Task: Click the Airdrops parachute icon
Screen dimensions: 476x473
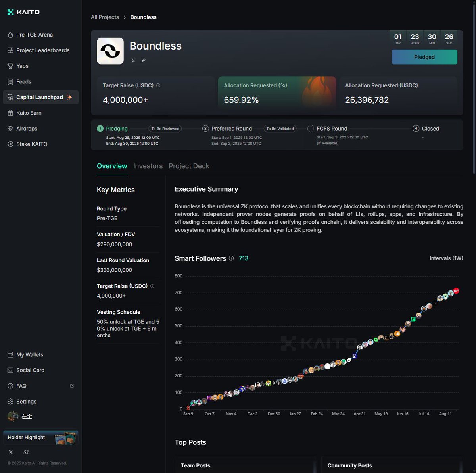Action: 10,129
